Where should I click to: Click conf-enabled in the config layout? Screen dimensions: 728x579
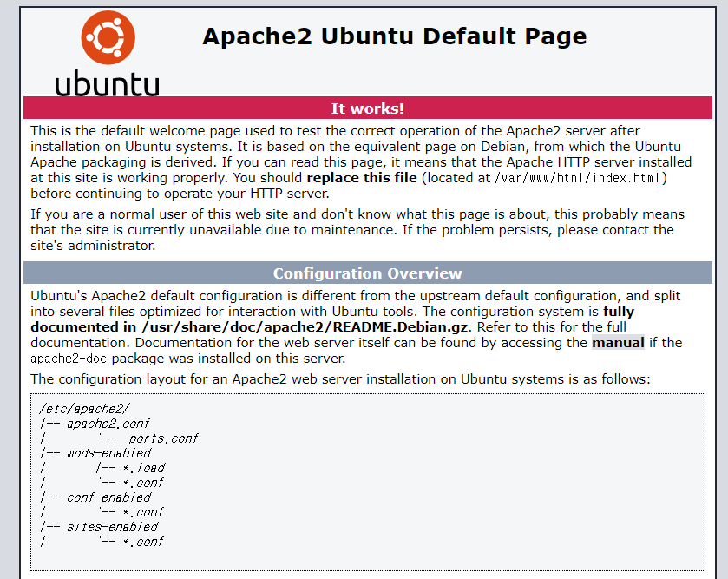coord(108,497)
